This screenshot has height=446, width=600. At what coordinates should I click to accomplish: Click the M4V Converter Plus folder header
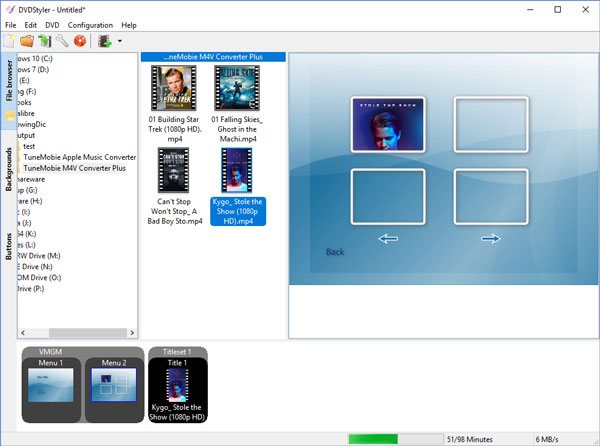213,57
